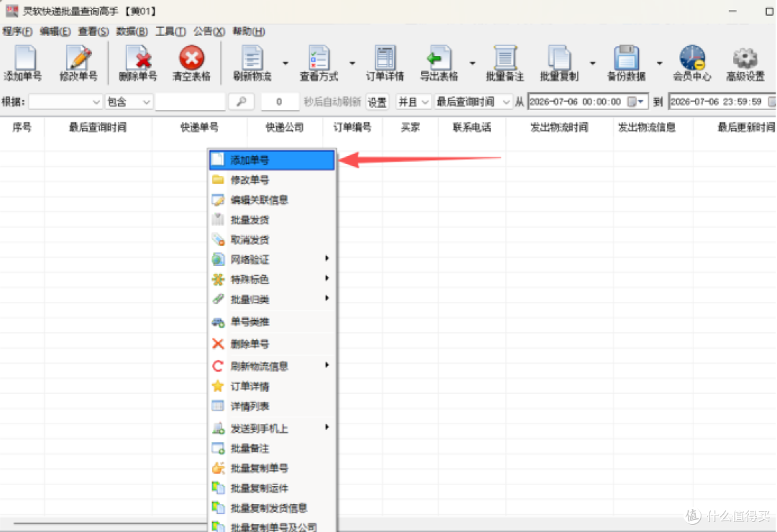Choose 单号类推 in the context menu
Viewport: 777px width, 532px height.
271,322
